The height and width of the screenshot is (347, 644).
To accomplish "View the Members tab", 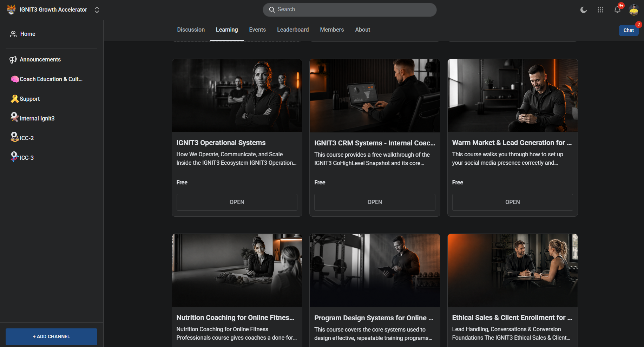I will pyautogui.click(x=332, y=30).
